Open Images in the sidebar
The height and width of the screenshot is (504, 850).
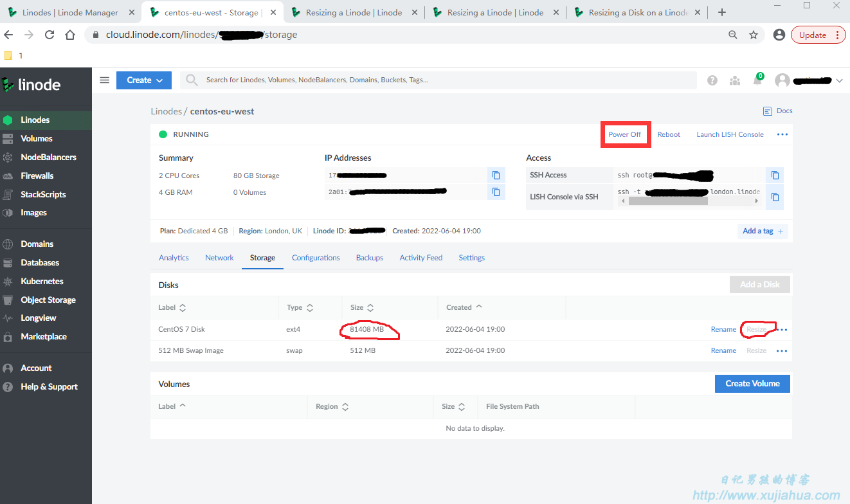click(x=46, y=212)
